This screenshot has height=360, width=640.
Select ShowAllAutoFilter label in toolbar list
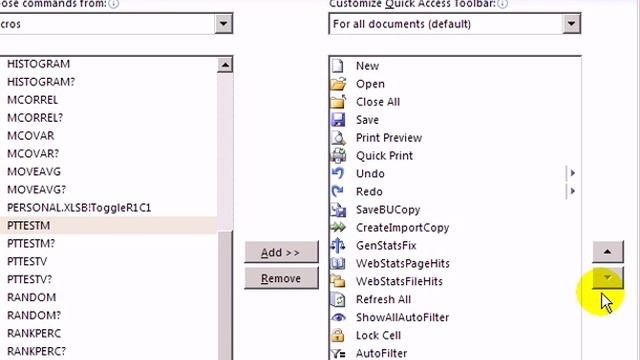[x=402, y=317]
